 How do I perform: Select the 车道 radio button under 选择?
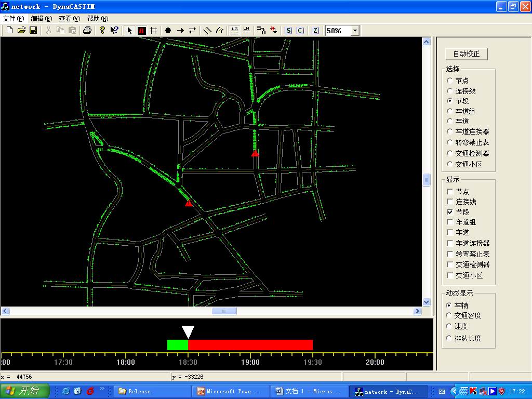450,121
